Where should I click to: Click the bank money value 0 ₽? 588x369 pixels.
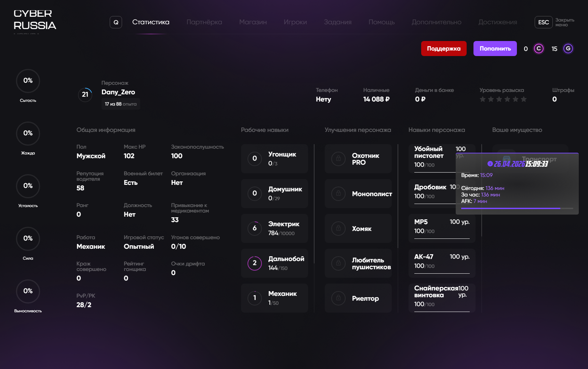(x=420, y=99)
